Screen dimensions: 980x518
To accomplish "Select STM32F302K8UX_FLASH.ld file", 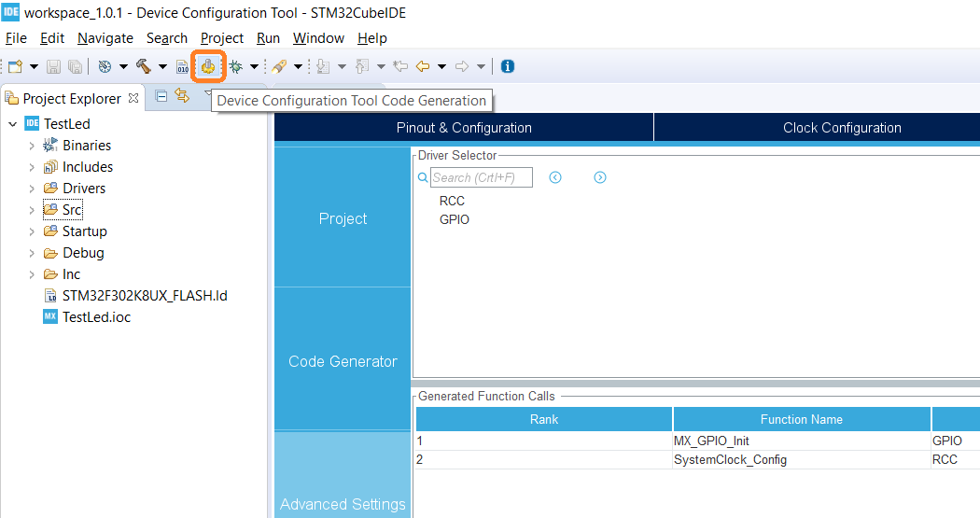I will [145, 296].
